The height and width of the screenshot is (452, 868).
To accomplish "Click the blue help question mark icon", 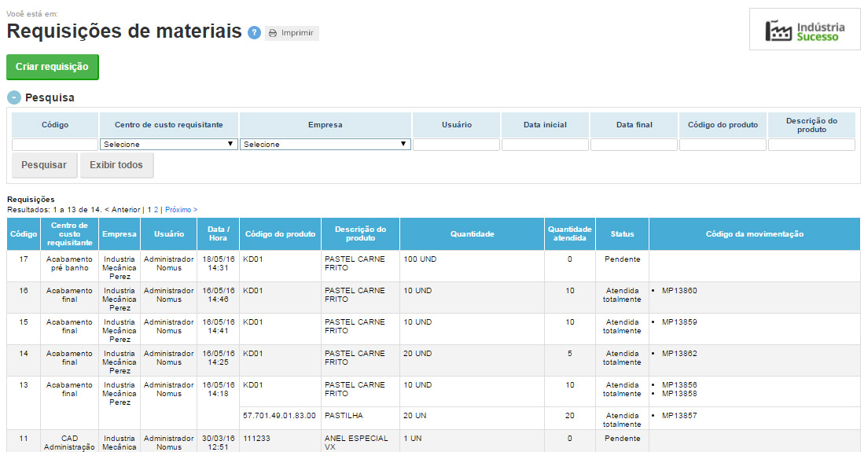I will (x=254, y=33).
